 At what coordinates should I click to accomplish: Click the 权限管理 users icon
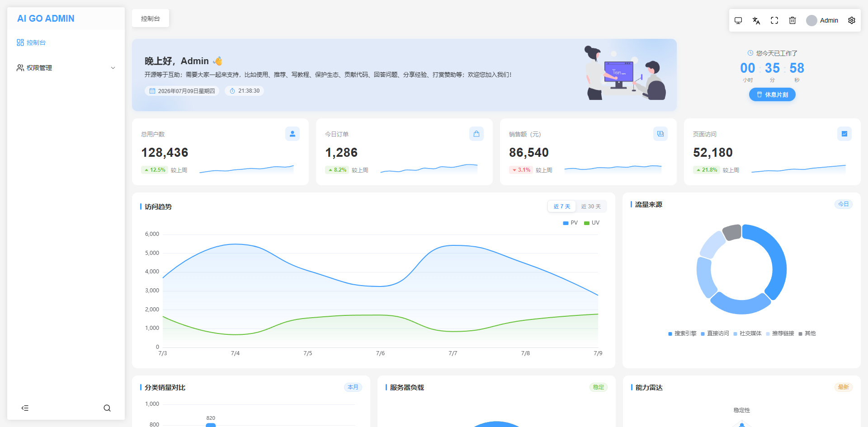pos(20,68)
